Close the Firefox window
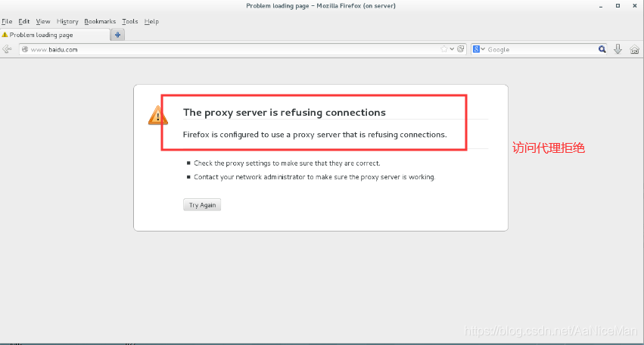The width and height of the screenshot is (644, 345). click(635, 6)
